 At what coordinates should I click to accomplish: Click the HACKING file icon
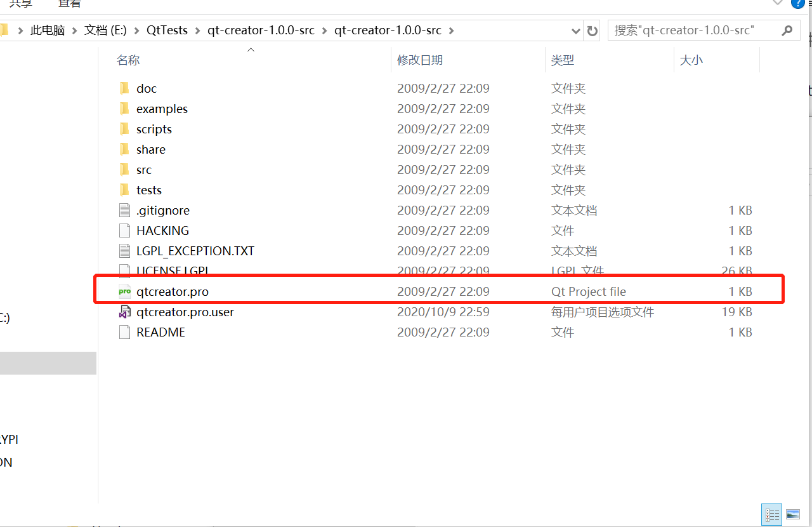point(124,230)
